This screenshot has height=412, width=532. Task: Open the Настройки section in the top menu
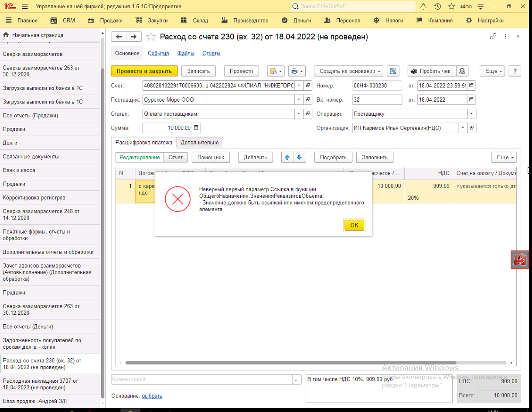pyautogui.click(x=484, y=21)
